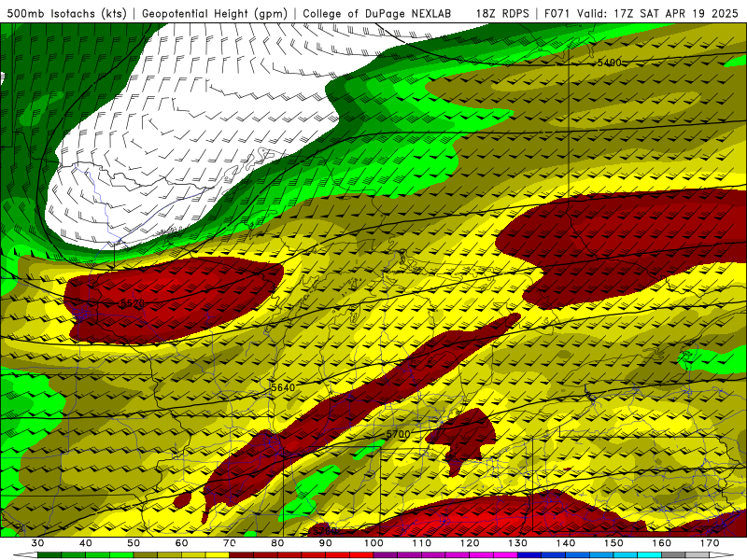Click the 30 value on the color scale

point(37,543)
